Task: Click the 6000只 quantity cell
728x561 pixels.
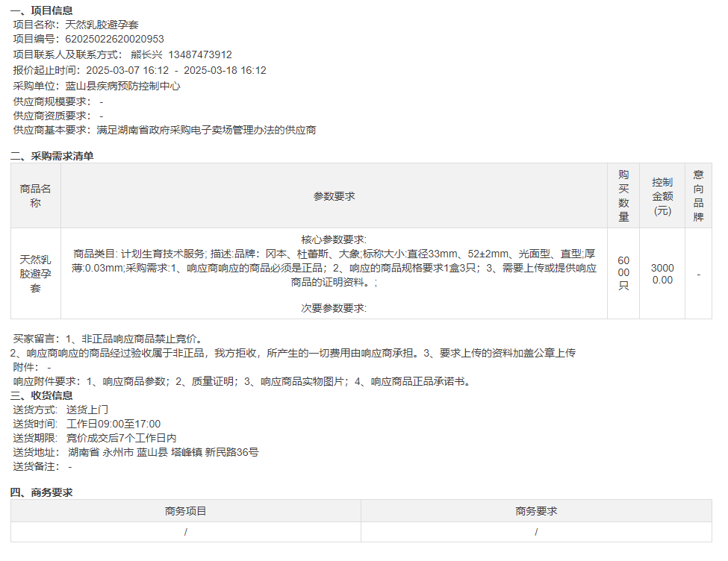Action: point(623,273)
